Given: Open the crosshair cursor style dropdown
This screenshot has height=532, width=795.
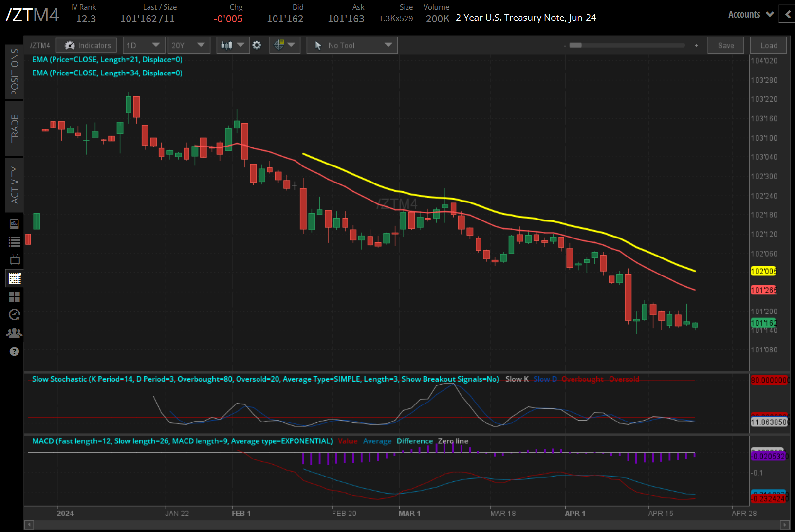Looking at the screenshot, I should pyautogui.click(x=284, y=45).
